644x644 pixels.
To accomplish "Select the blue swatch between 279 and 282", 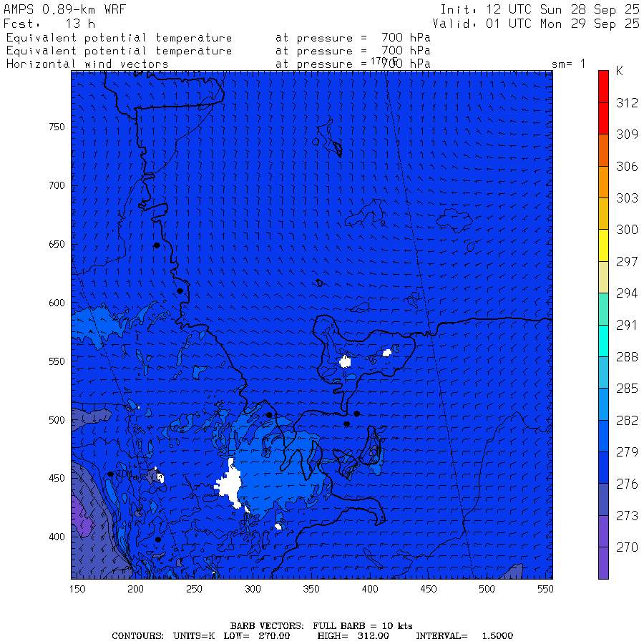I will click(603, 436).
